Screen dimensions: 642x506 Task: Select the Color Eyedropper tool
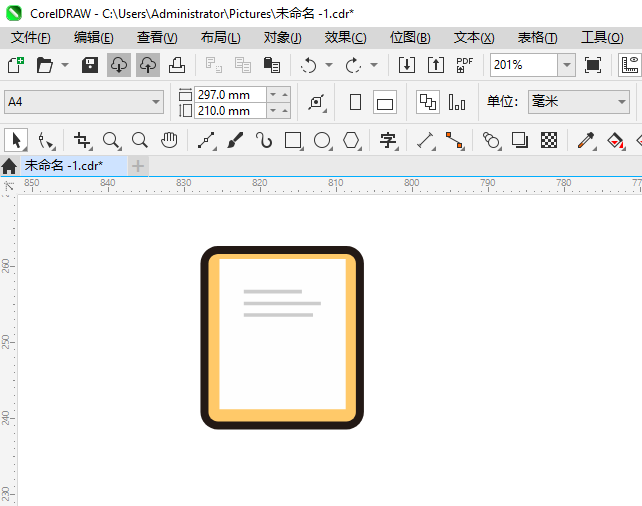point(586,140)
